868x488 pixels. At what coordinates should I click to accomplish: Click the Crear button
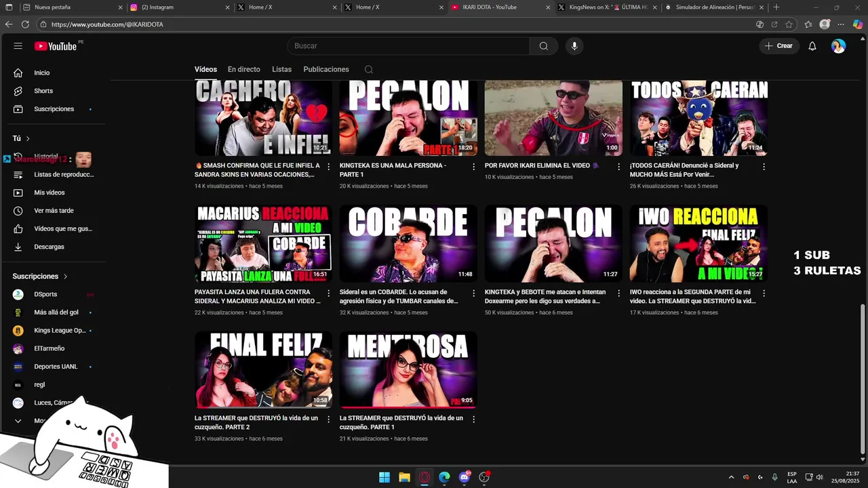pyautogui.click(x=778, y=46)
